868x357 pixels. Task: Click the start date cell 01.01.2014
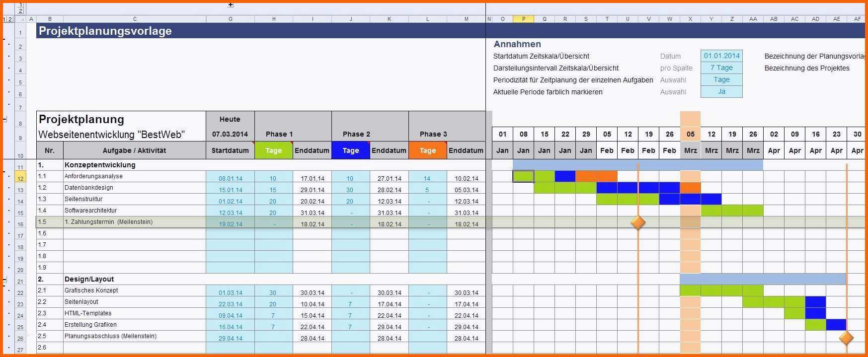(x=721, y=56)
